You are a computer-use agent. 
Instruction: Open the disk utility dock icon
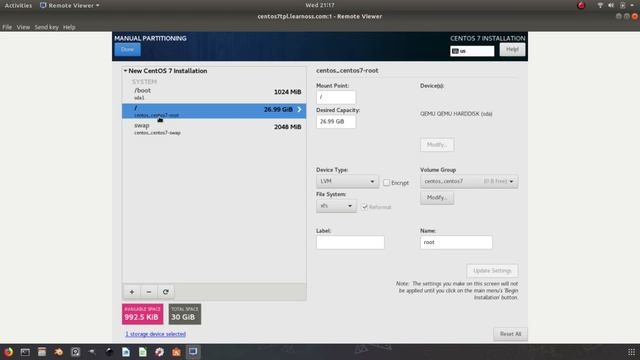coord(76,352)
